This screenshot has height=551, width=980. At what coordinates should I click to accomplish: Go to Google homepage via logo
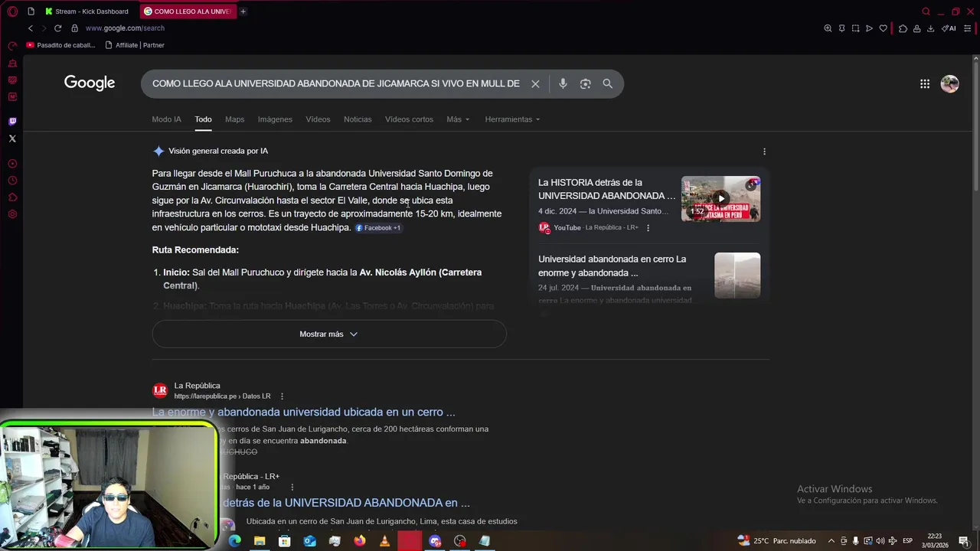pyautogui.click(x=90, y=83)
